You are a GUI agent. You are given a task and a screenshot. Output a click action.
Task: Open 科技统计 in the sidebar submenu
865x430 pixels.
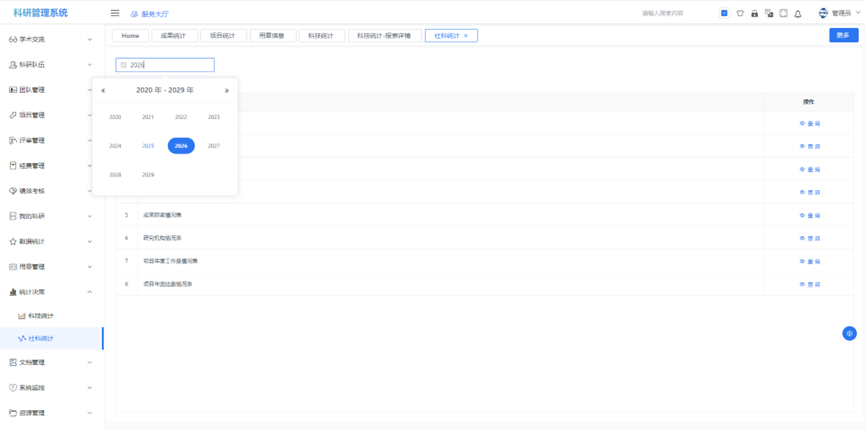(41, 316)
